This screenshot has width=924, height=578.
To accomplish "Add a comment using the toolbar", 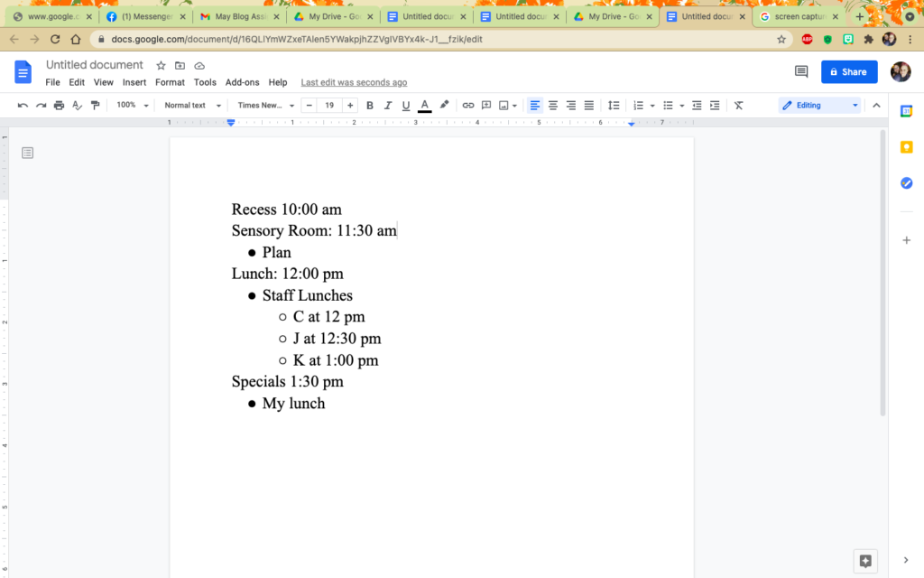I will (487, 105).
